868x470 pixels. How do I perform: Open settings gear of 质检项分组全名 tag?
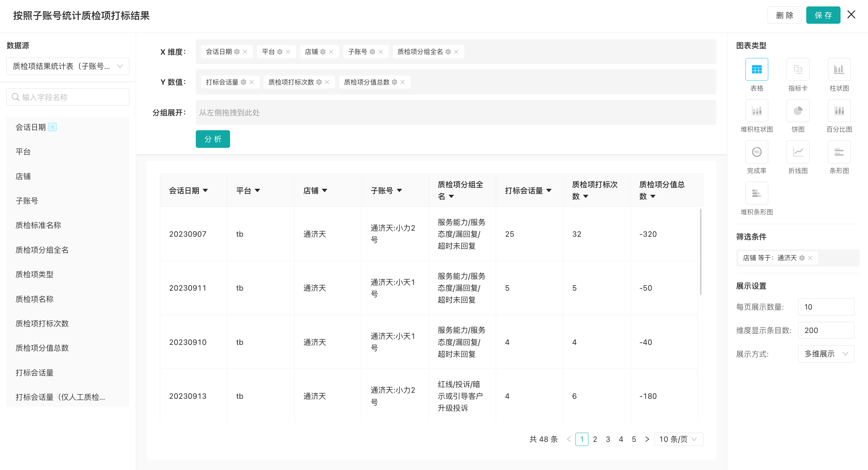(x=448, y=52)
